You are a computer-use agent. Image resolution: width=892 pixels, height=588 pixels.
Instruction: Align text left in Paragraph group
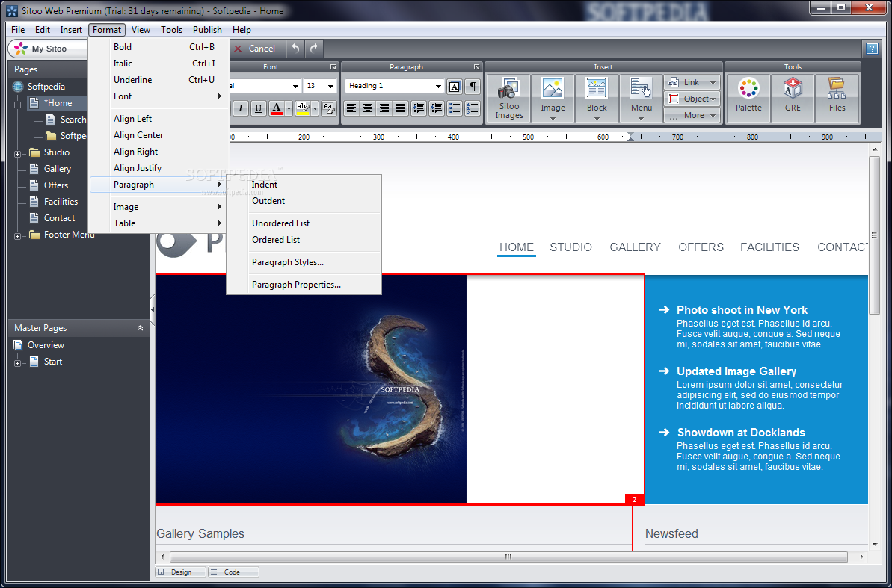click(351, 108)
